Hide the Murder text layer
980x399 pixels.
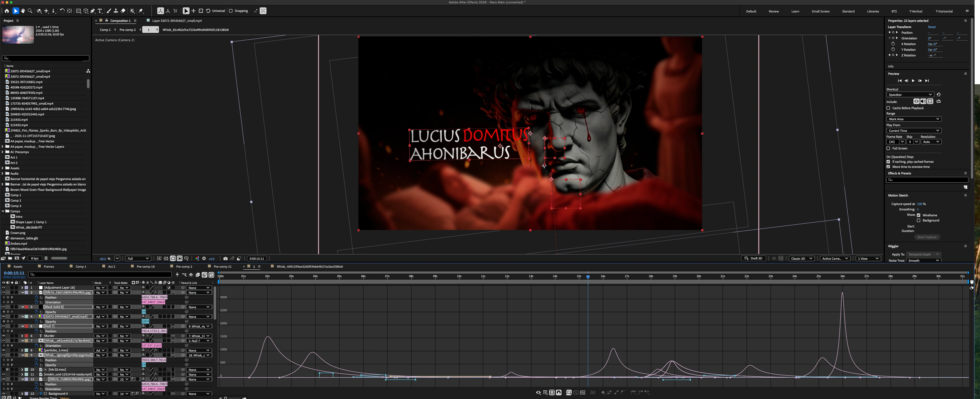(x=3, y=336)
